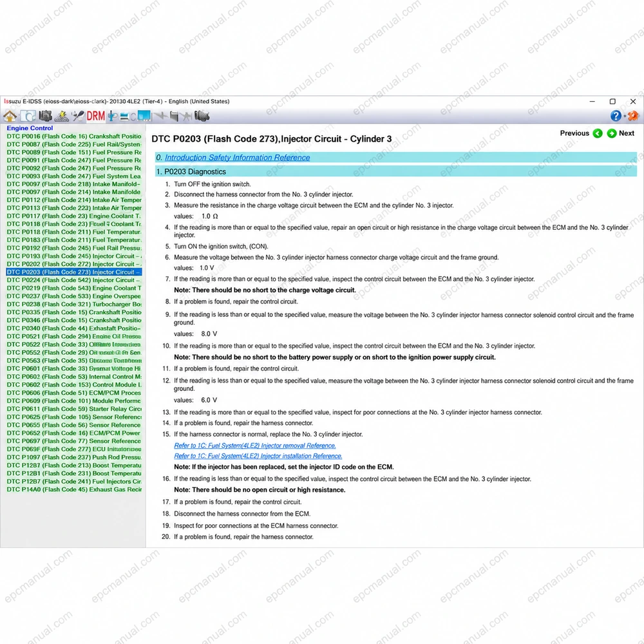Select DTC P069F ECU entry
The height and width of the screenshot is (644, 644).
click(x=74, y=450)
